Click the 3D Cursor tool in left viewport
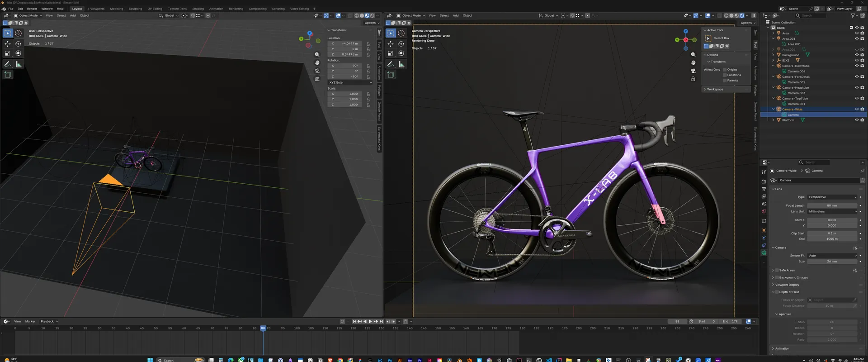Image resolution: width=868 pixels, height=362 pixels. tap(19, 33)
